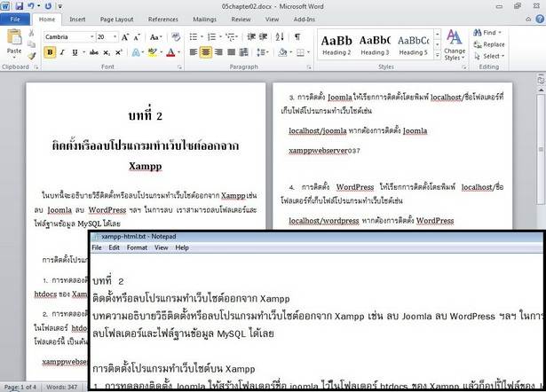The width and height of the screenshot is (546, 392).
Task: Switch to the Page Layout tab
Action: 116,20
